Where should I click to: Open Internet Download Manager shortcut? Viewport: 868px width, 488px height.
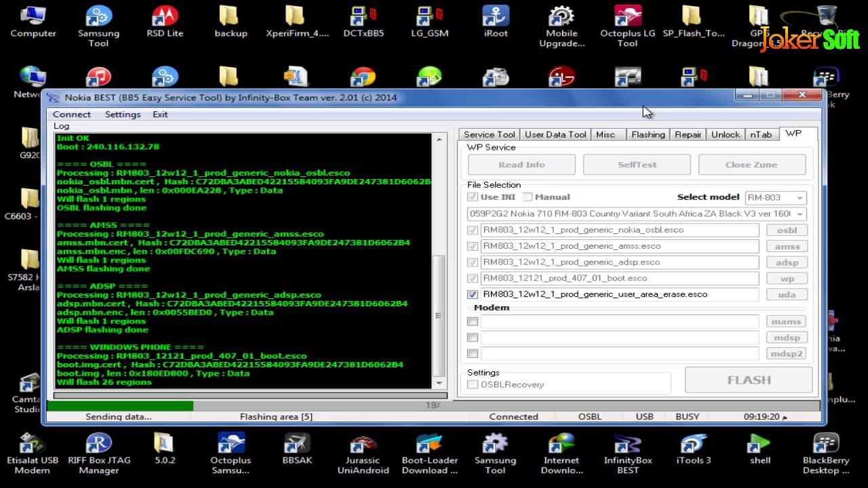click(x=561, y=453)
